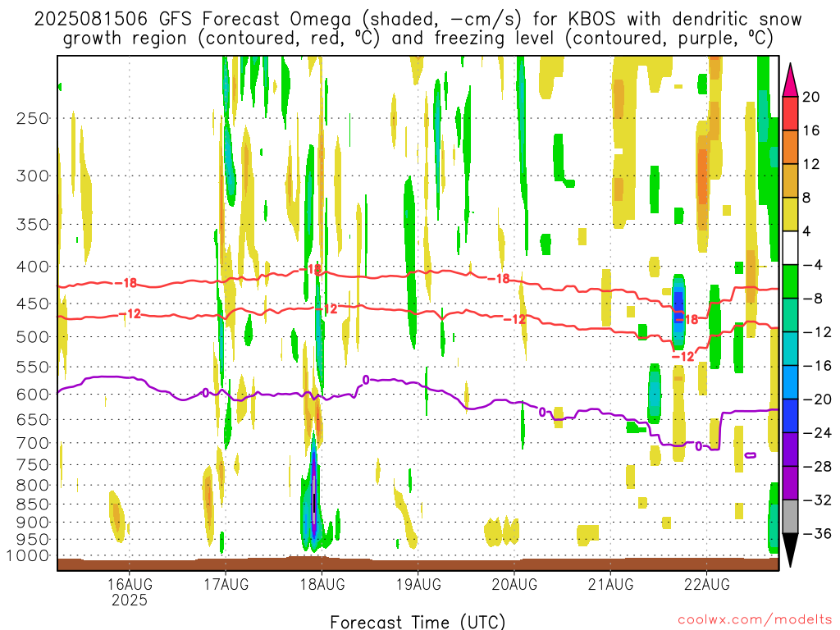The width and height of the screenshot is (840, 630).
Task: Select the red colorbar segment between 16 and 20
Action: click(x=790, y=113)
